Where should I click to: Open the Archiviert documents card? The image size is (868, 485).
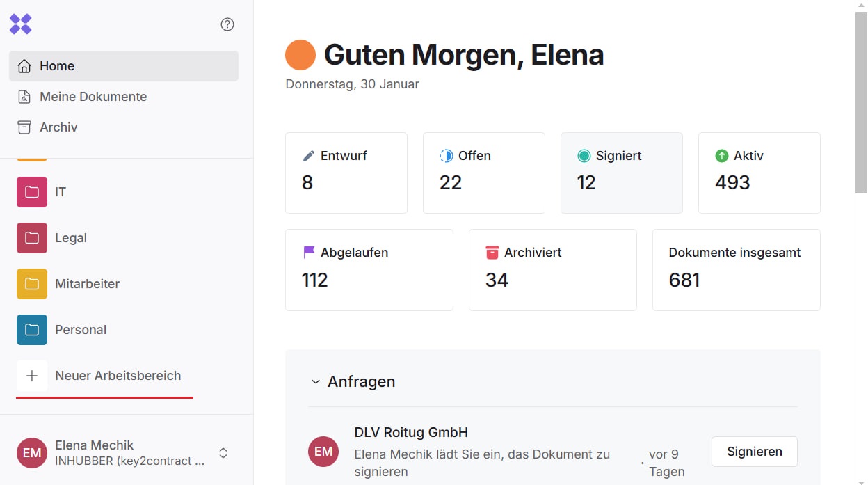[x=552, y=269]
